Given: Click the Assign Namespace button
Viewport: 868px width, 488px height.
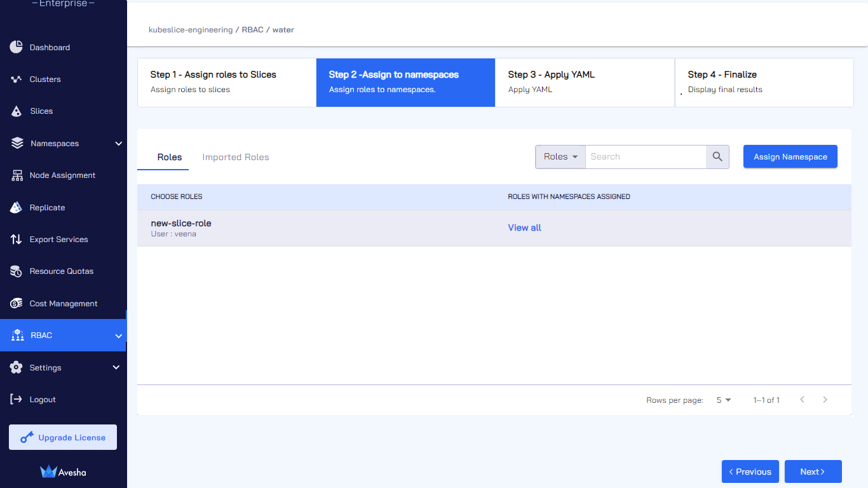Looking at the screenshot, I should [790, 157].
